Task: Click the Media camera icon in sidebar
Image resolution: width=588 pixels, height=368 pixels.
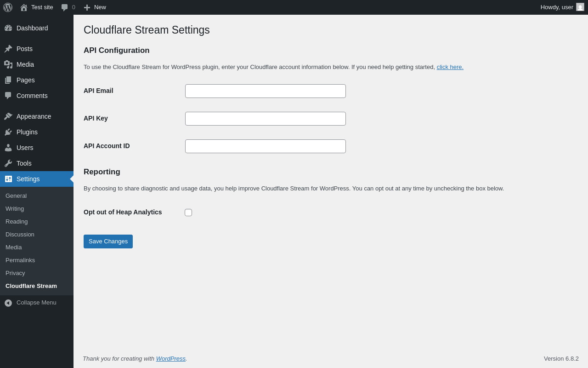Action: coord(8,64)
